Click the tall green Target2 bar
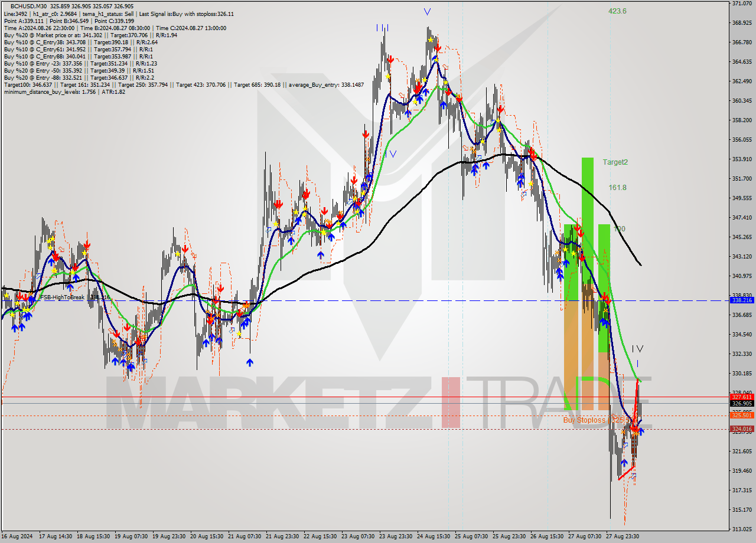756x543 pixels. coord(587,220)
